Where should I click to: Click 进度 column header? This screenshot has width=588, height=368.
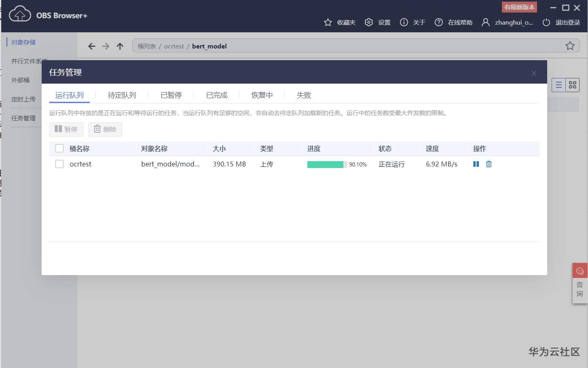[314, 149]
